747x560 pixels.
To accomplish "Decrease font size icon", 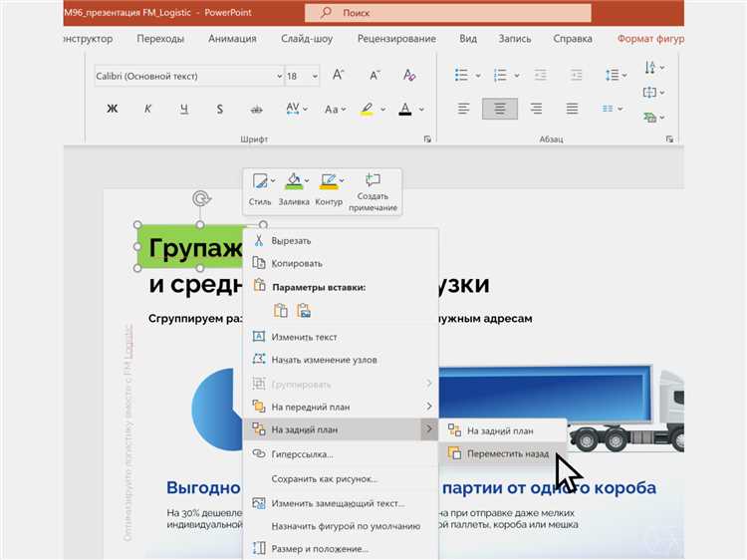I will [374, 75].
